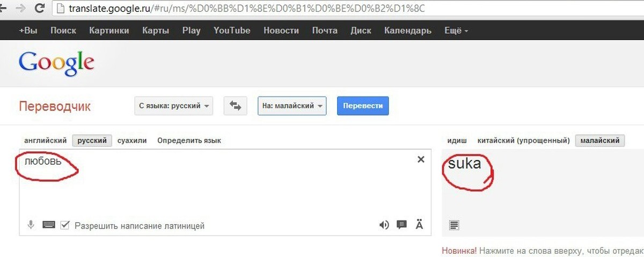This screenshot has width=644, height=257.
Task: Clear the source text with X
Action: tap(421, 159)
